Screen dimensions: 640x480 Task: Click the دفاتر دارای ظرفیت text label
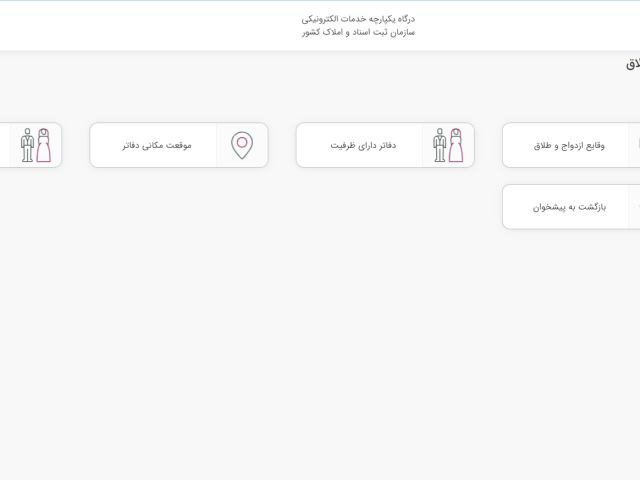click(363, 145)
